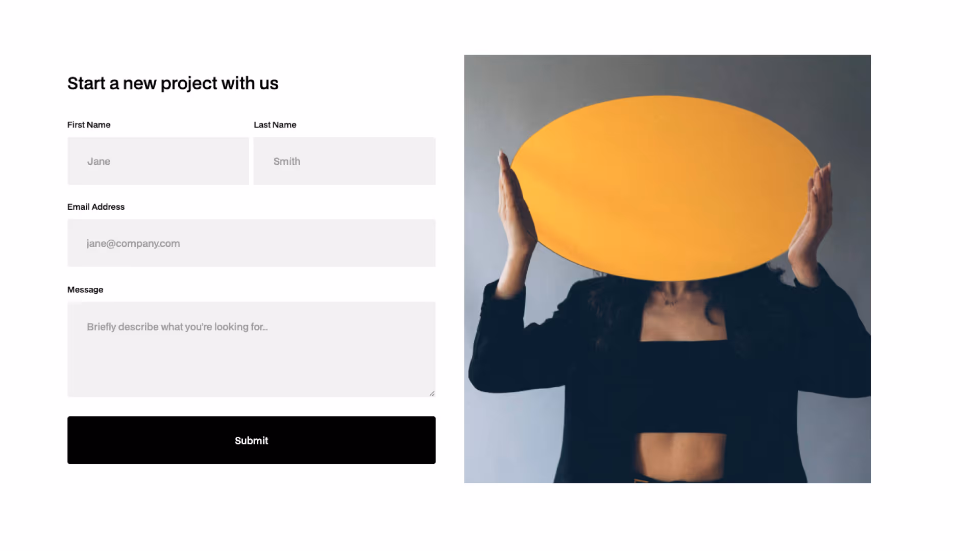Click the Smith placeholder text

(x=287, y=161)
